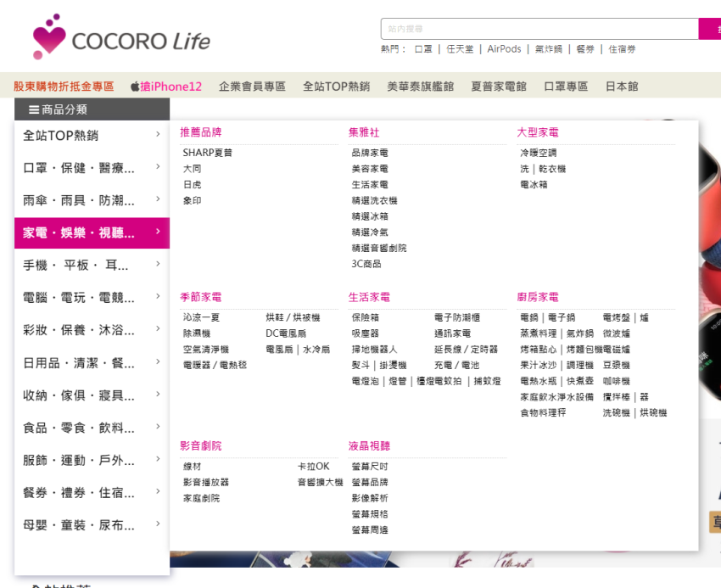
Task: Open the 空氣清淨機 link
Action: (205, 350)
